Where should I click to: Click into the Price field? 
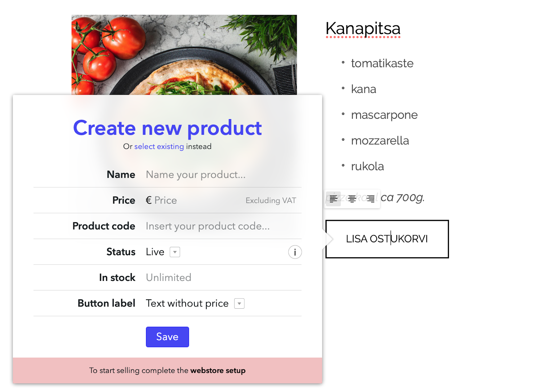(195, 200)
